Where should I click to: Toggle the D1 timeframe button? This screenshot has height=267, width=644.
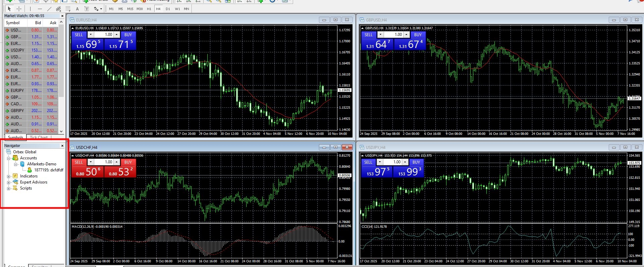pos(168,9)
